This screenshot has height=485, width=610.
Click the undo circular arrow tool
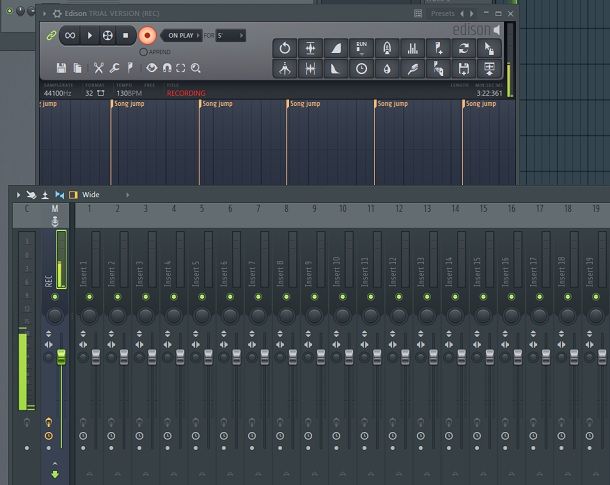click(x=285, y=48)
